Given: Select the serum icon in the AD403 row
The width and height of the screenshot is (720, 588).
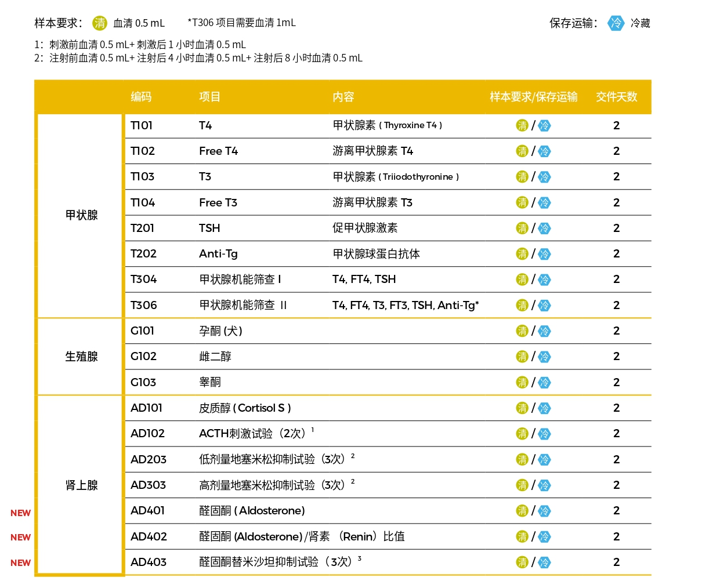Looking at the screenshot, I should click(522, 562).
